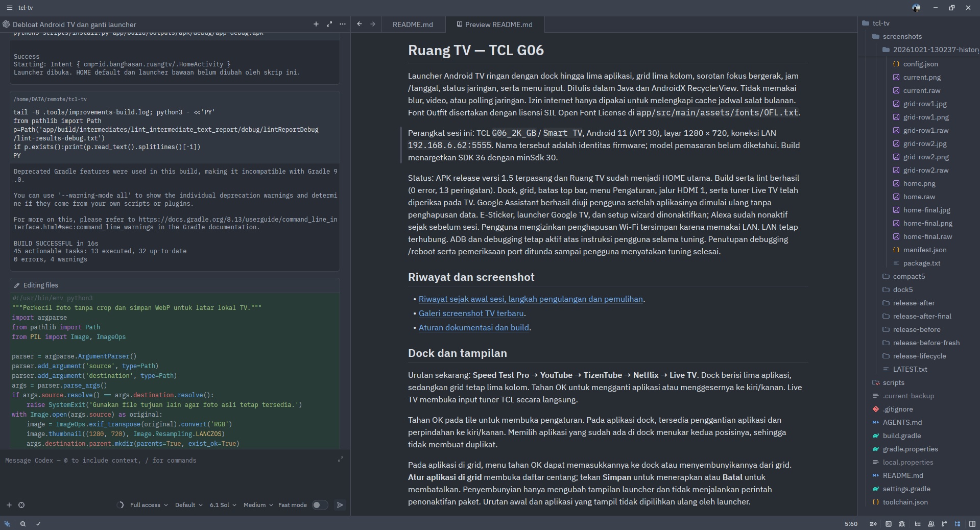Collapse the screenshots folder
The height and width of the screenshot is (530, 980).
[897, 36]
